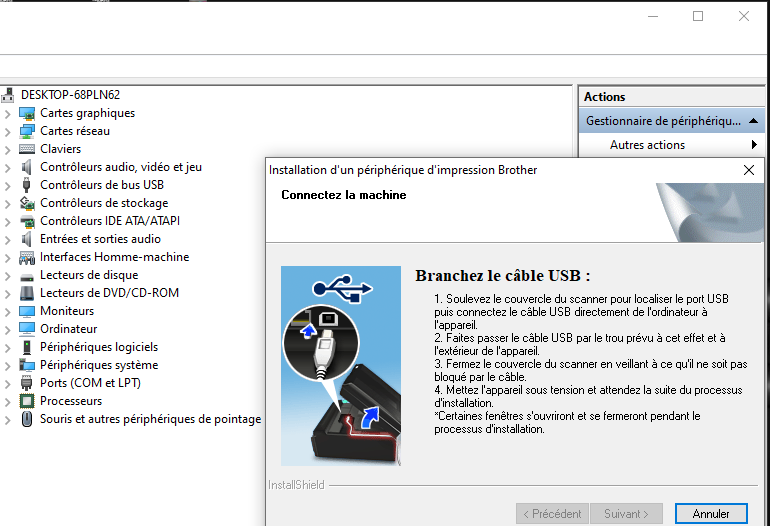Expand the Claviers node
Screen dimensions: 770x526
click(7, 150)
